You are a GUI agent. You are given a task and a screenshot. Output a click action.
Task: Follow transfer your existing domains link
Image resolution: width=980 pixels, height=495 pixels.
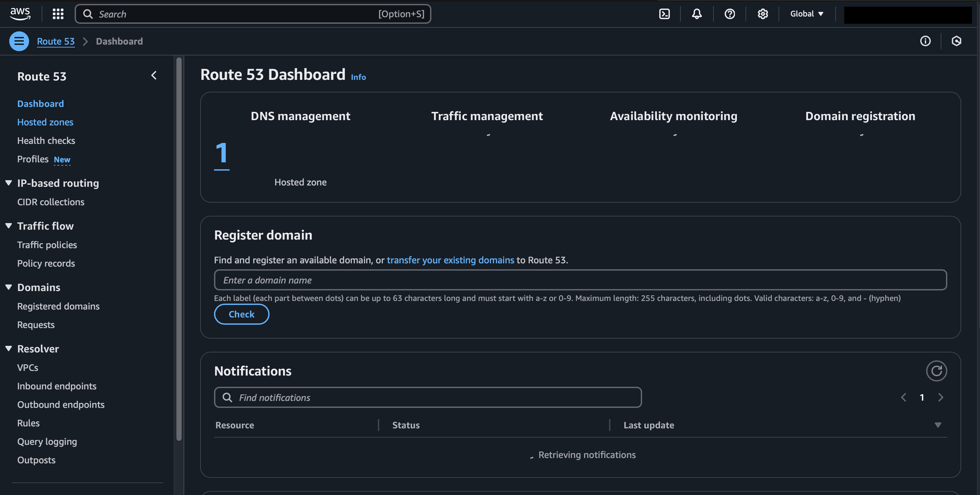point(450,260)
